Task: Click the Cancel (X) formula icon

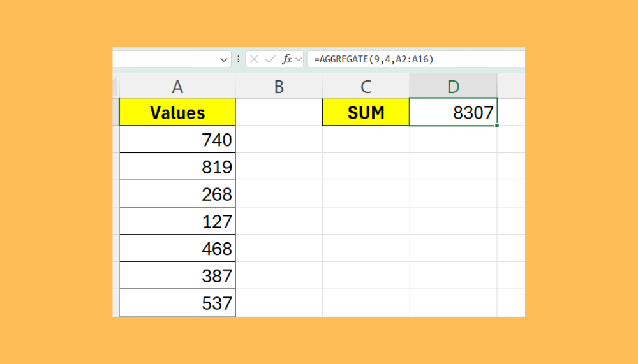Action: [254, 59]
